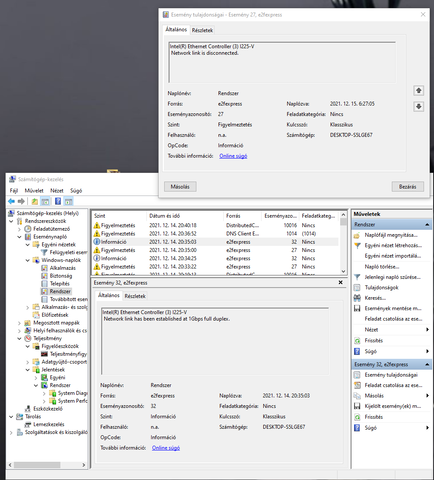Open Esemény tulajdonságai action
The height and width of the screenshot is (480, 434).
point(391,375)
